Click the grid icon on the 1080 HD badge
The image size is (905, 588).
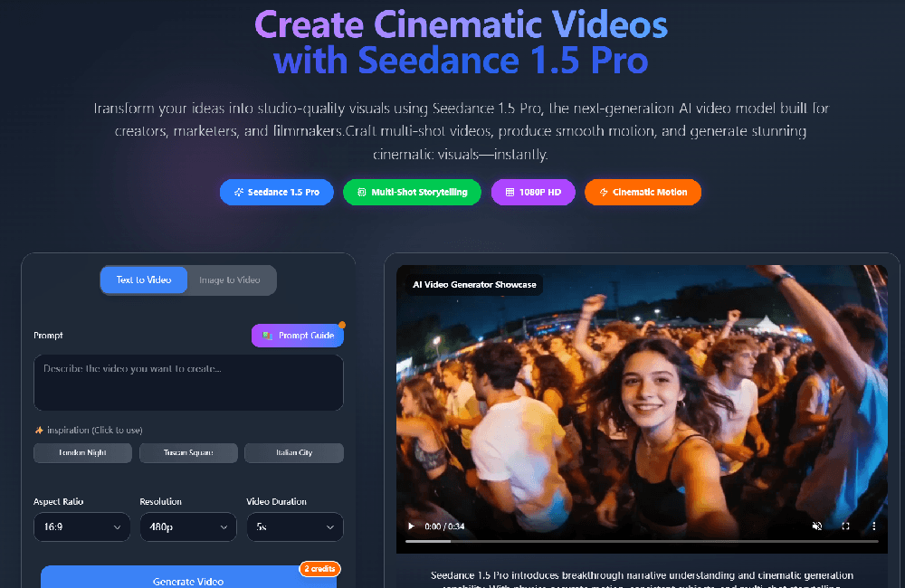(510, 192)
